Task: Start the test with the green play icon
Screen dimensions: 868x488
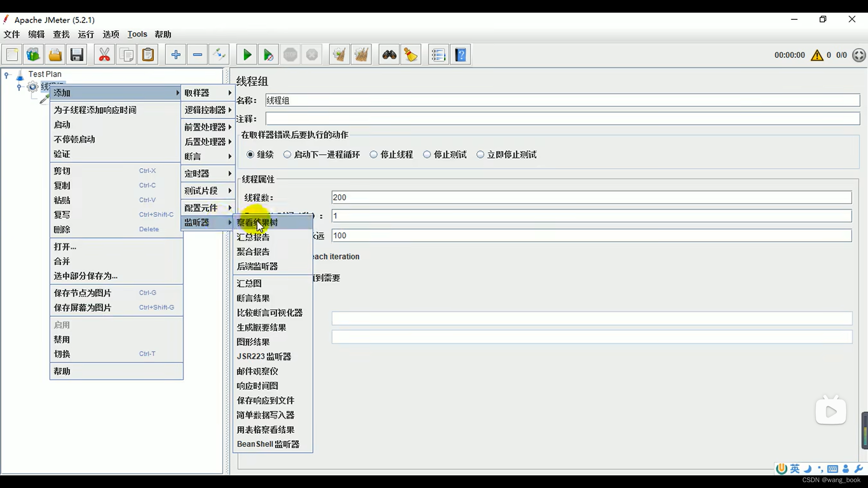Action: click(x=247, y=55)
